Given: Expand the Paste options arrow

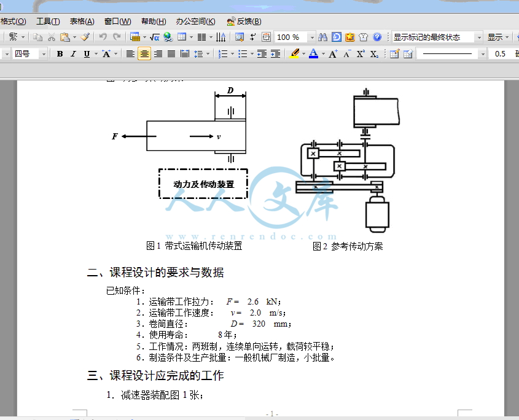Looking at the screenshot, I should pos(74,37).
